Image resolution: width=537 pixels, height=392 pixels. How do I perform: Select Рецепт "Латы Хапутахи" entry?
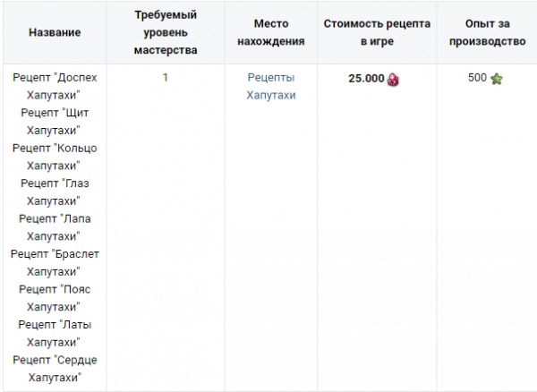click(x=55, y=333)
